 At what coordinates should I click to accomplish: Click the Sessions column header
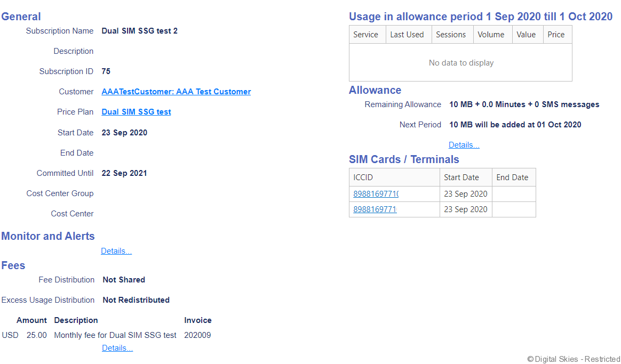[451, 35]
